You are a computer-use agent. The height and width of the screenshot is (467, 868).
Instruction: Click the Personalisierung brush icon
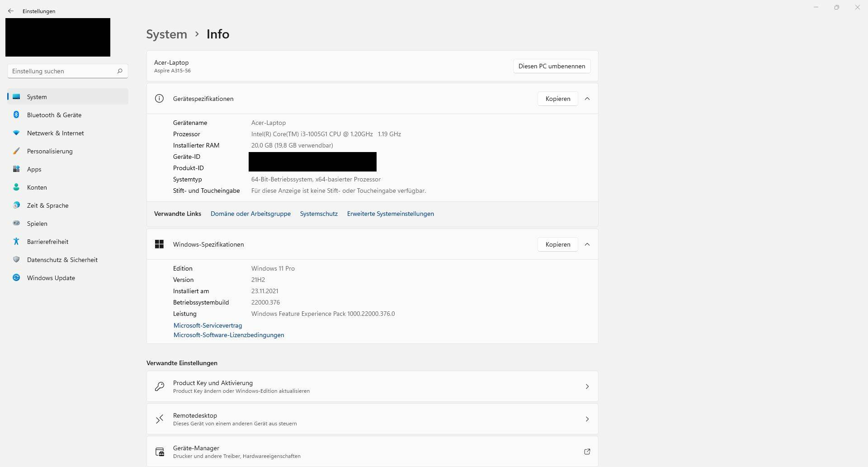point(16,151)
